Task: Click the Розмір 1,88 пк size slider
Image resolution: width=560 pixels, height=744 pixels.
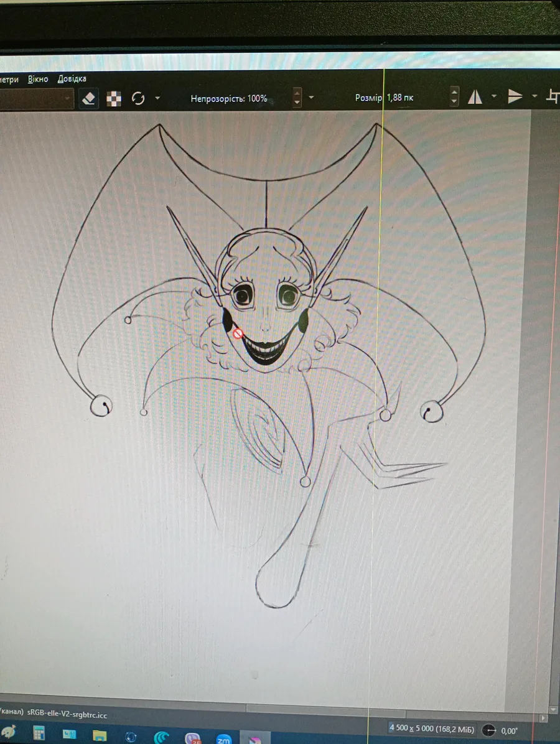Action: (385, 97)
